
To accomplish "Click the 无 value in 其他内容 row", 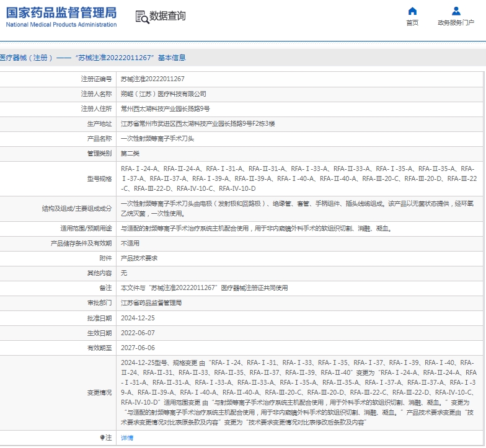I will (x=124, y=273).
